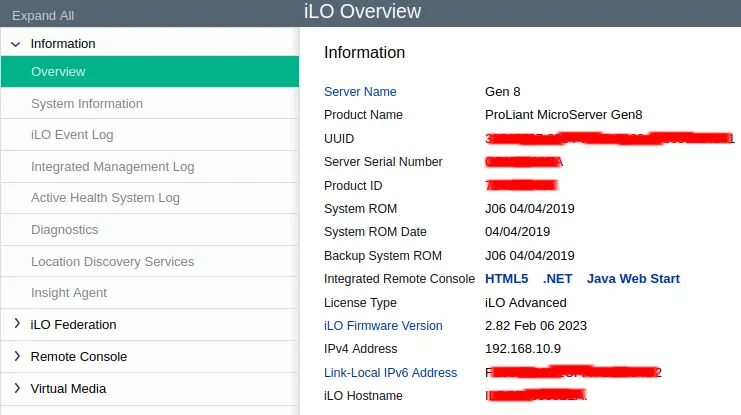
Task: Open the iLO Event Log
Action: click(x=150, y=135)
